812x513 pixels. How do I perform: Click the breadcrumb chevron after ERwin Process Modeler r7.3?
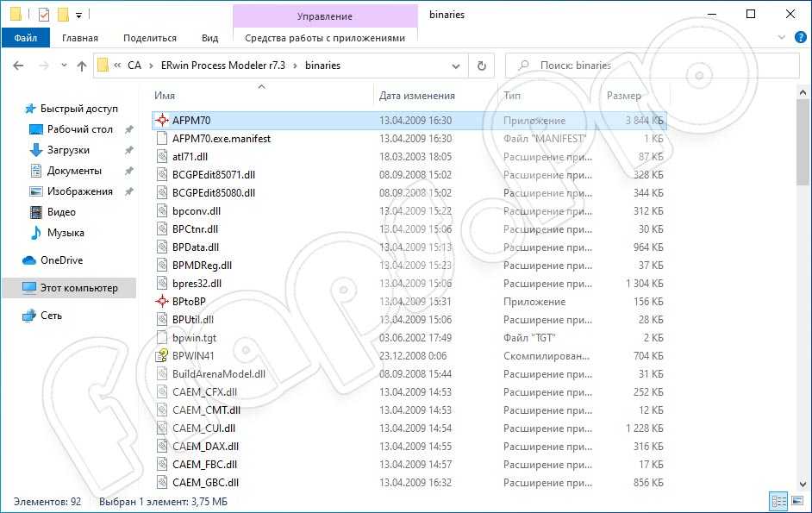click(x=295, y=66)
